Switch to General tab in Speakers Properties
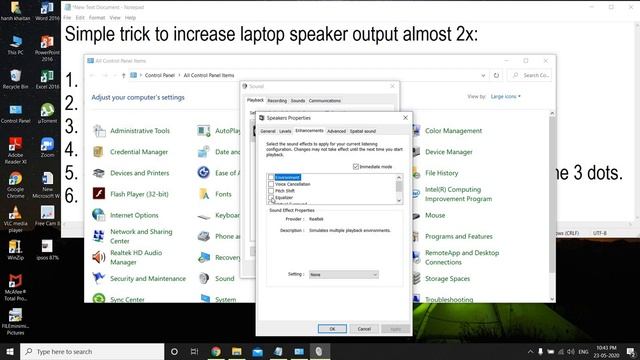 pyautogui.click(x=268, y=131)
